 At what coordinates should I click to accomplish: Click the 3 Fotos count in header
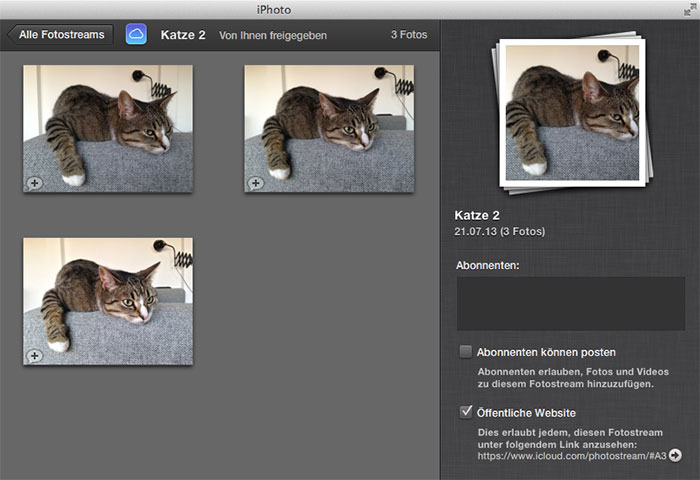409,34
